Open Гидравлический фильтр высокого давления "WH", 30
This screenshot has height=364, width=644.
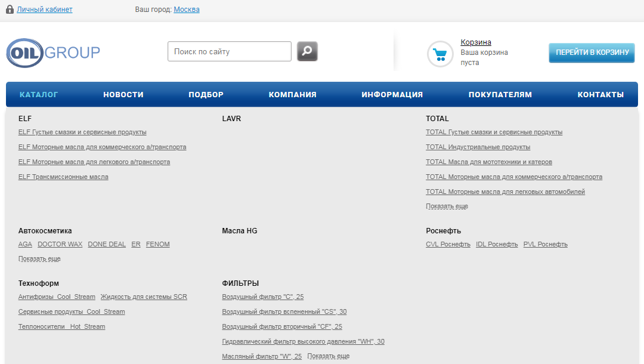pos(303,341)
